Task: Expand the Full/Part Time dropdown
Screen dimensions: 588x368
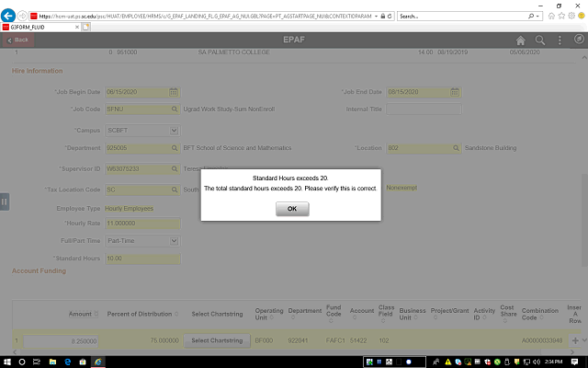Action: point(174,241)
